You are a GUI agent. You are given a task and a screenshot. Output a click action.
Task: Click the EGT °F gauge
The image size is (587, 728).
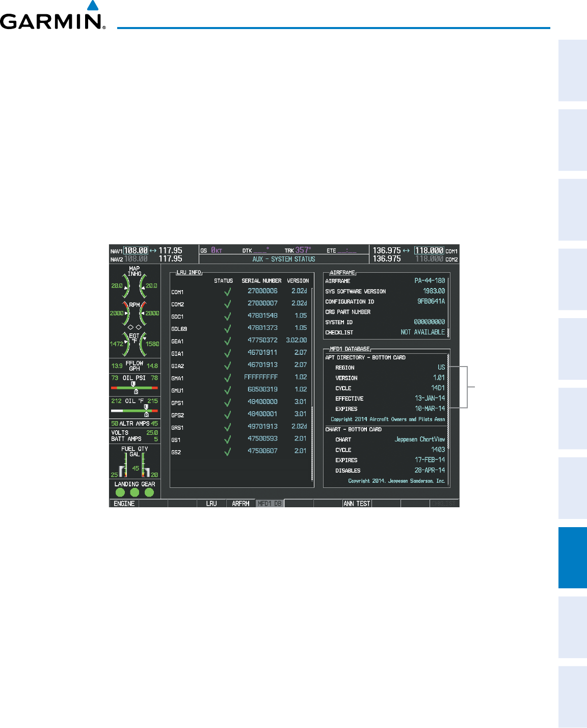135,343
